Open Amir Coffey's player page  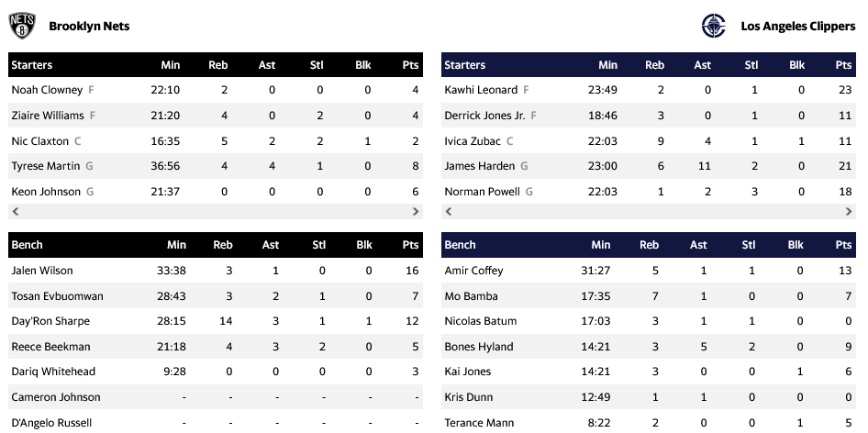tap(476, 271)
